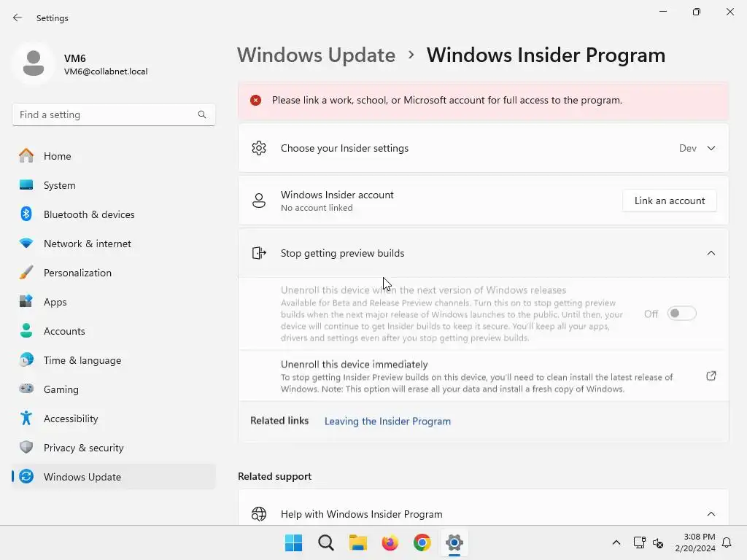Click the Personalization paintbrush icon

click(26, 273)
